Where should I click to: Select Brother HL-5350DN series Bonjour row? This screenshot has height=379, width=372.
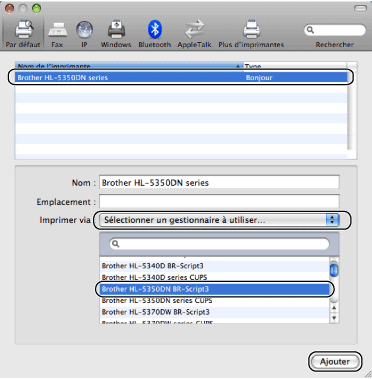coord(182,78)
